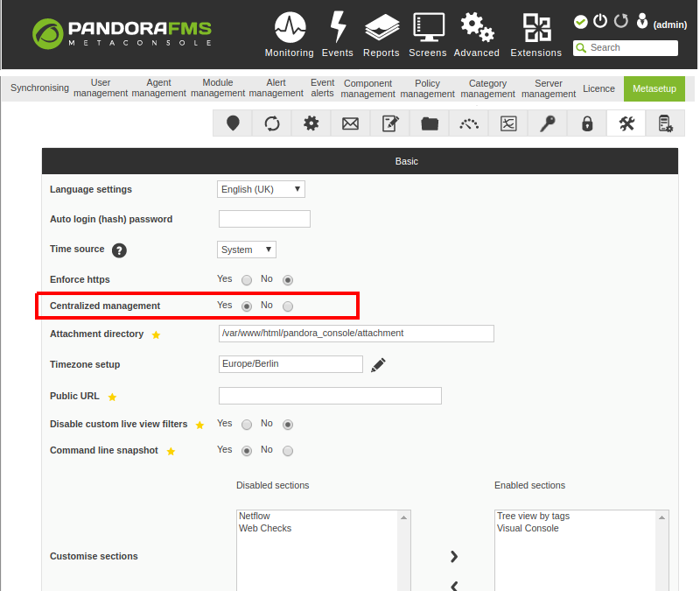Click the Time source help question mark
Image resolution: width=700 pixels, height=591 pixels.
(x=119, y=250)
